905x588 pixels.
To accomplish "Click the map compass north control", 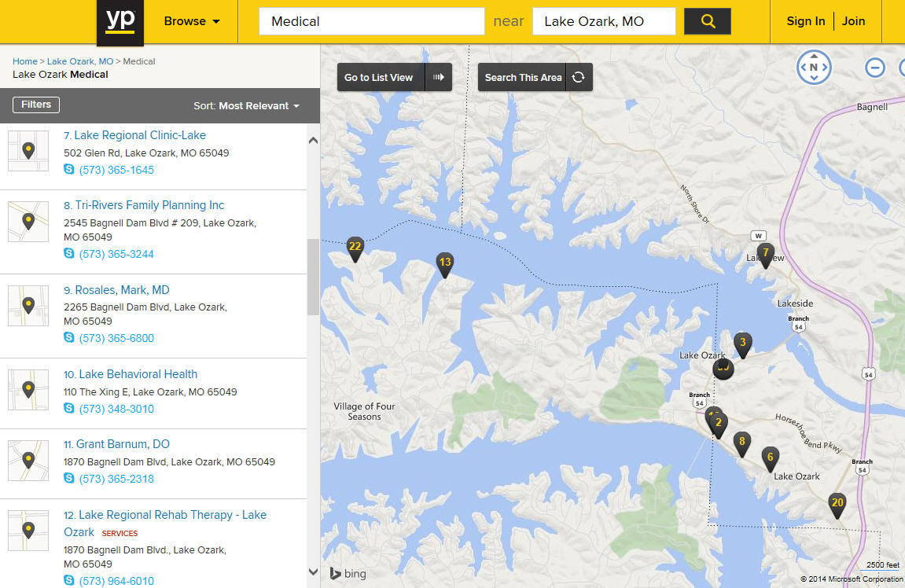I will (x=814, y=67).
